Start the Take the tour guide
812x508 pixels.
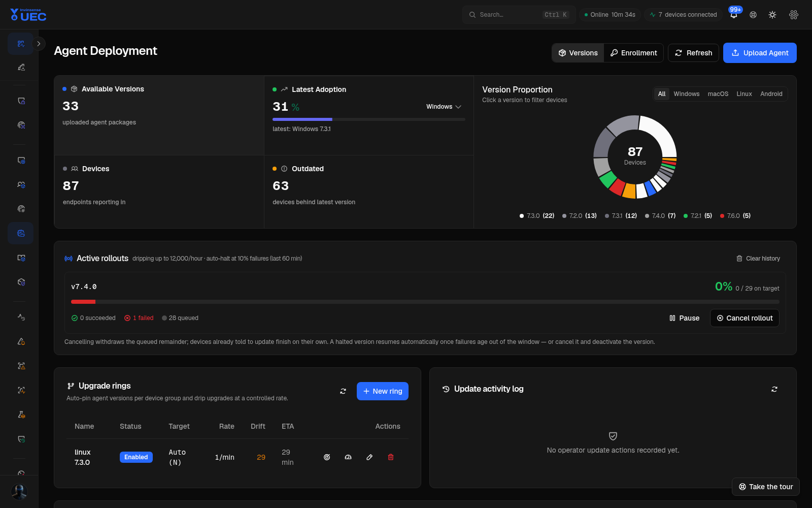pyautogui.click(x=766, y=487)
